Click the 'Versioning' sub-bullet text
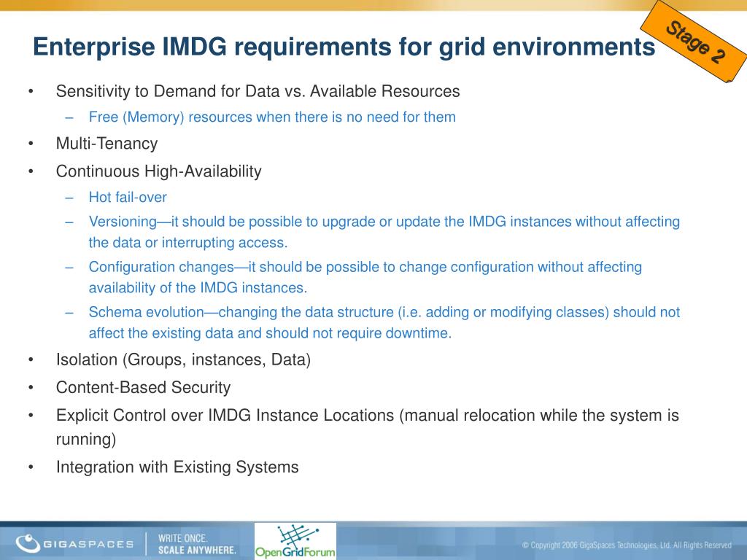Viewport: 747px width, 560px height. tap(384, 232)
